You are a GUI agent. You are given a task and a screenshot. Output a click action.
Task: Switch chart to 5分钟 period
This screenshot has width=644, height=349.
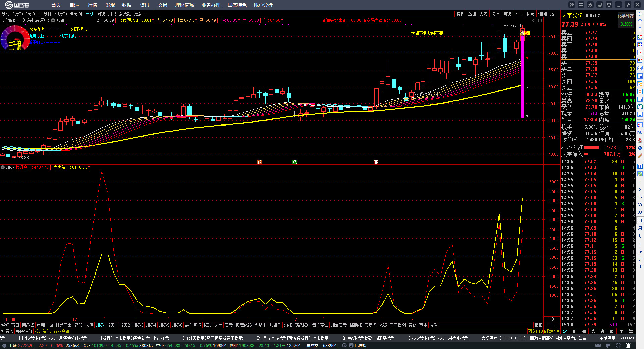31,14
